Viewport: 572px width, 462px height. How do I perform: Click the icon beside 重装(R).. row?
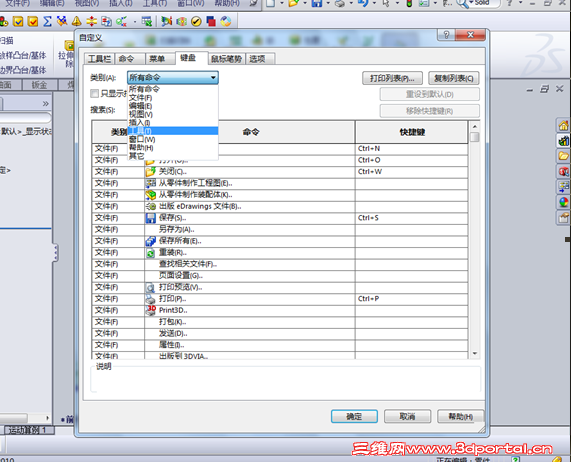[151, 253]
